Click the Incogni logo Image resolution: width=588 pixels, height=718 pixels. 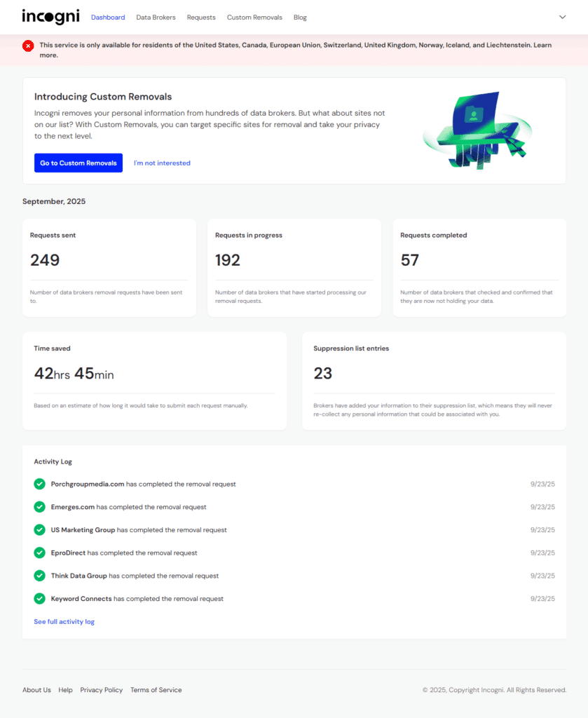pos(50,16)
